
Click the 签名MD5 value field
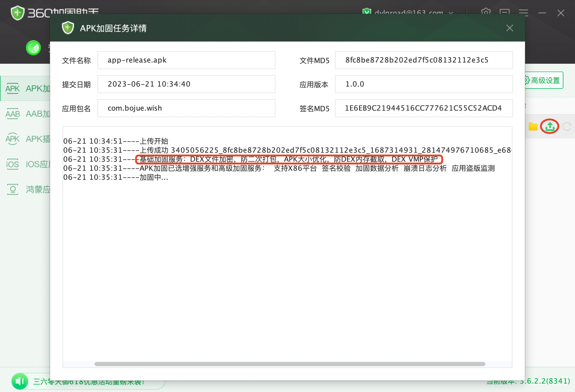tap(424, 108)
